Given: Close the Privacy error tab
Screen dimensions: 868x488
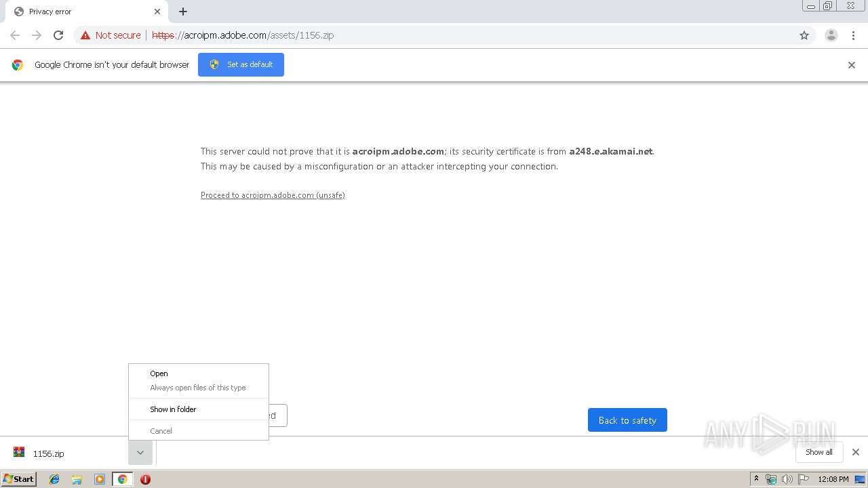Looking at the screenshot, I should pos(157,12).
